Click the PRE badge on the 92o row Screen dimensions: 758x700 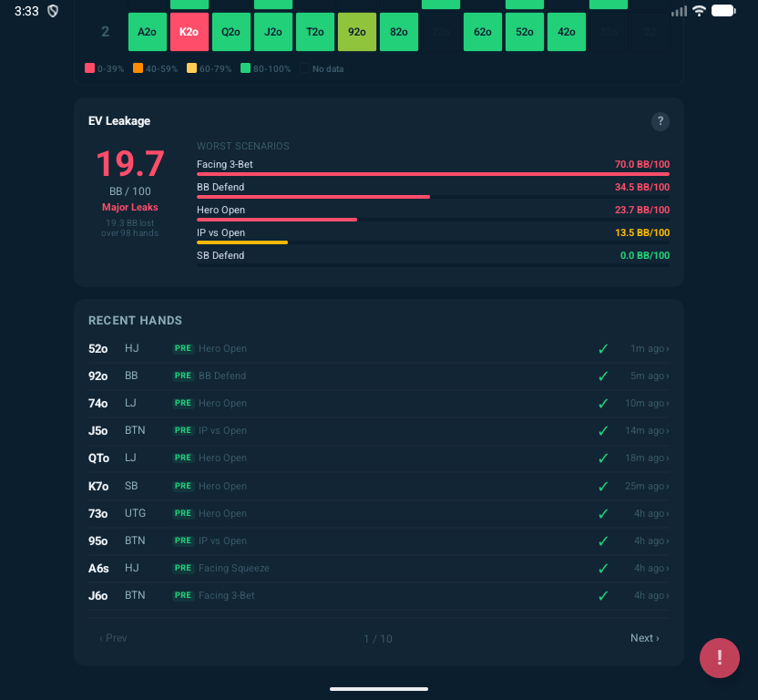tap(183, 376)
